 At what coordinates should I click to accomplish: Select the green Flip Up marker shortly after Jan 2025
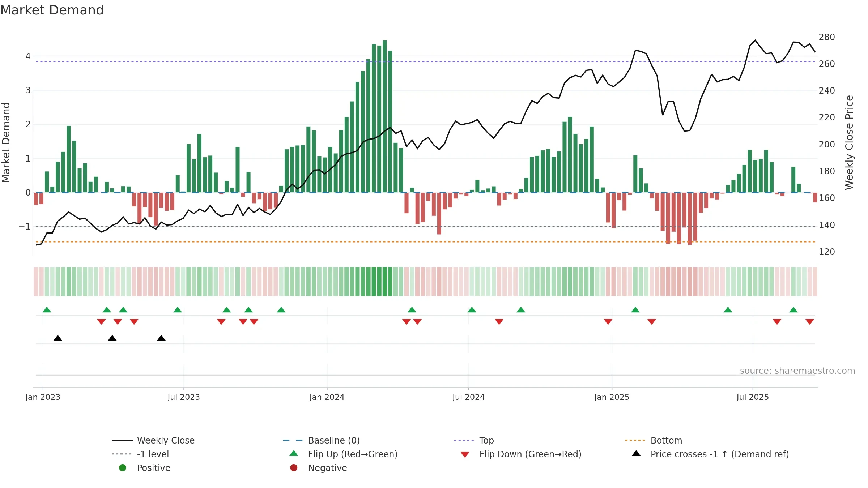pyautogui.click(x=635, y=310)
